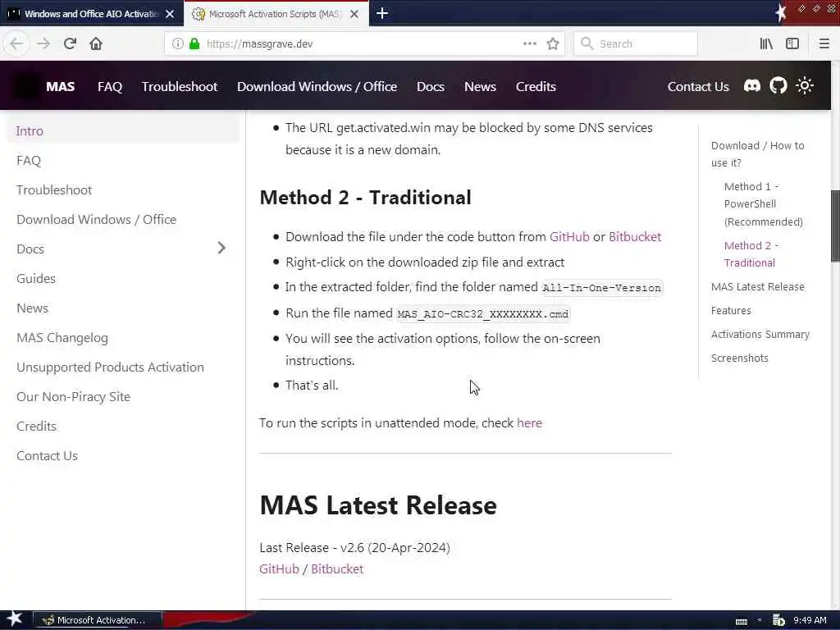This screenshot has width=840, height=630.
Task: Open Guides in the left sidebar
Action: 123,279
